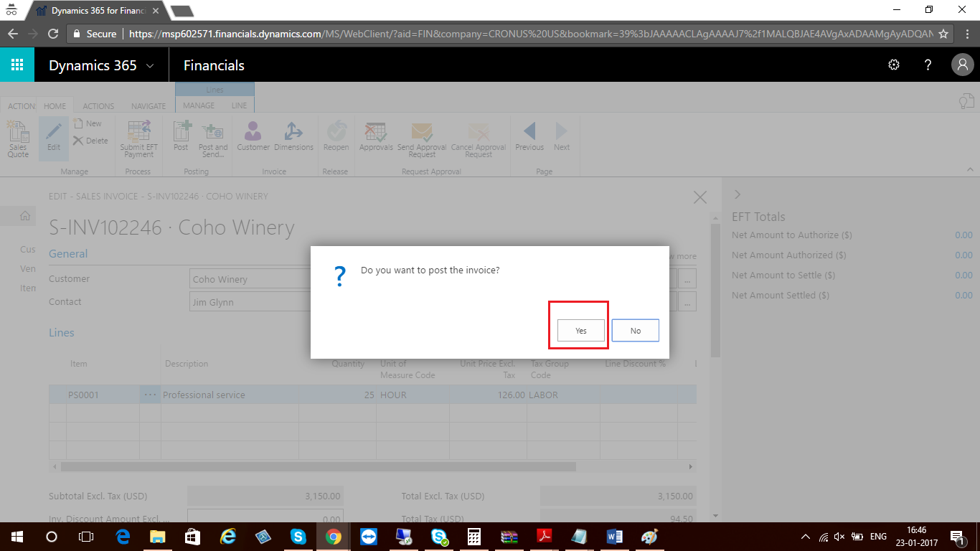Screen dimensions: 980x551
Task: Collapse the EFT Totals factbox chevron
Action: (x=737, y=194)
